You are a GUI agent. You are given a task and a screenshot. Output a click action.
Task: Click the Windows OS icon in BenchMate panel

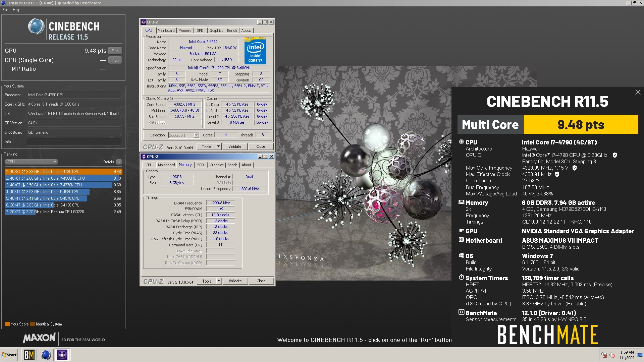pos(462,255)
